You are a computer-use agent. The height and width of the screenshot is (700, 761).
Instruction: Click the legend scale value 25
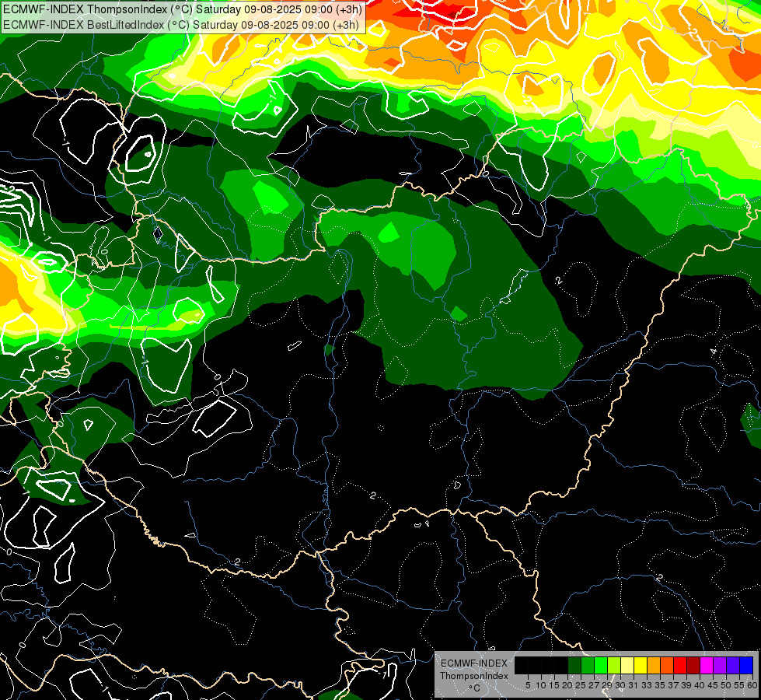point(581,685)
